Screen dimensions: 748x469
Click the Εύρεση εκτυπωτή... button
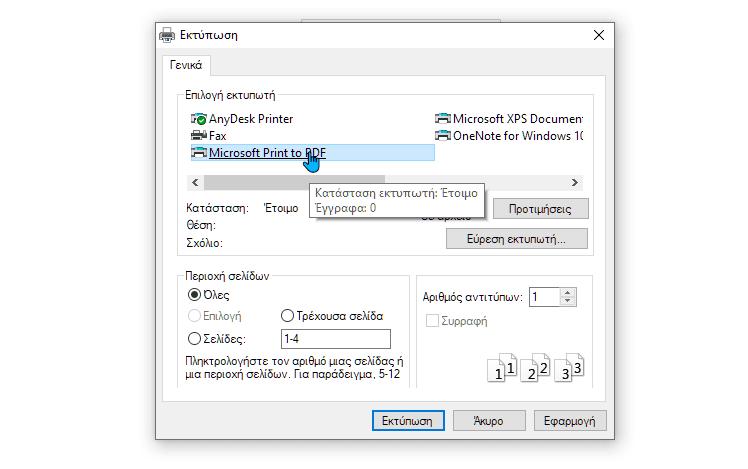517,239
